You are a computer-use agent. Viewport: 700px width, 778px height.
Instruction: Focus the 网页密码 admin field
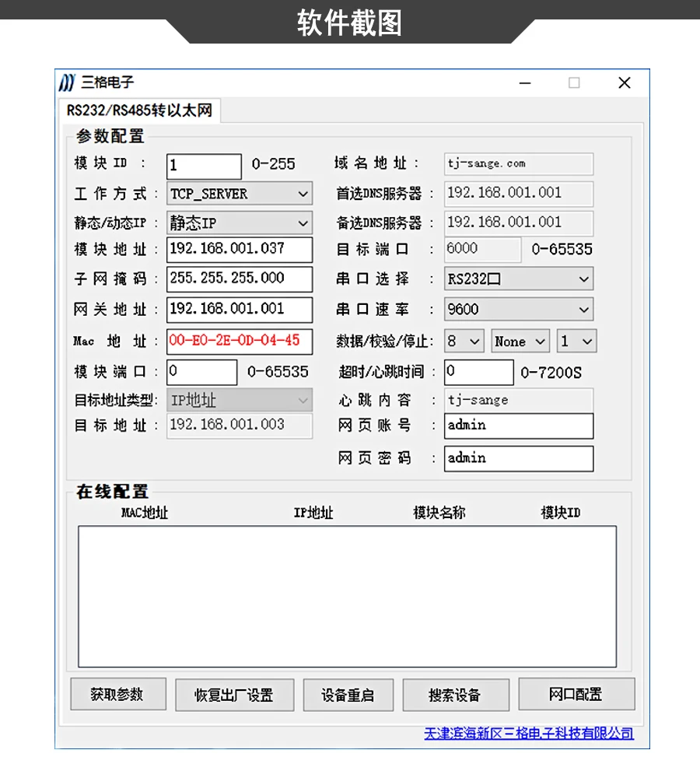point(519,458)
